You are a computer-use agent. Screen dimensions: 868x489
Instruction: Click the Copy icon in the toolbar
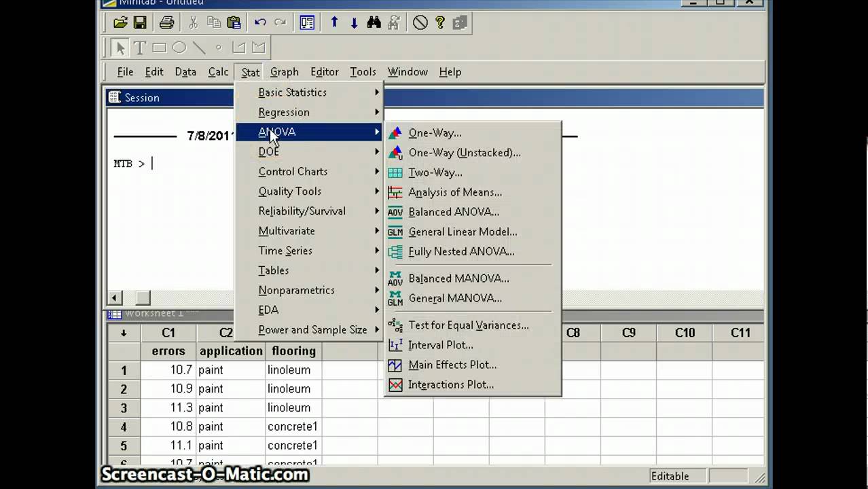pyautogui.click(x=213, y=23)
